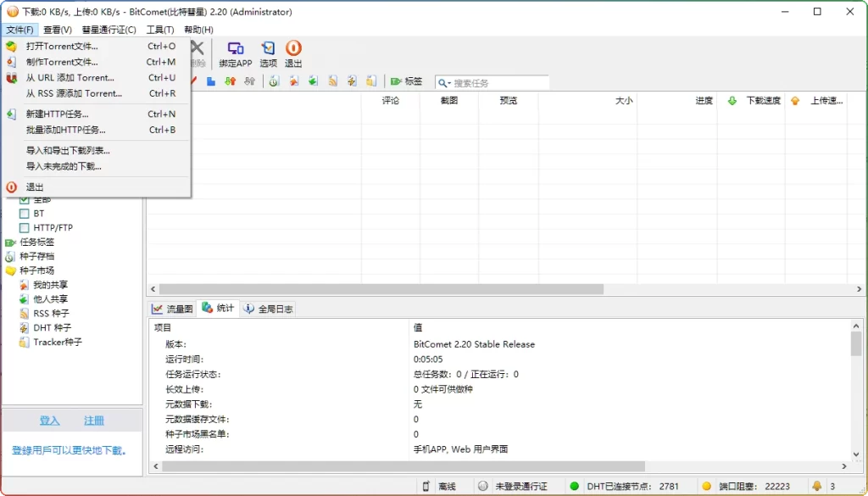Open the 选项 (Options) toolbar icon
The height and width of the screenshot is (496, 868).
(269, 53)
